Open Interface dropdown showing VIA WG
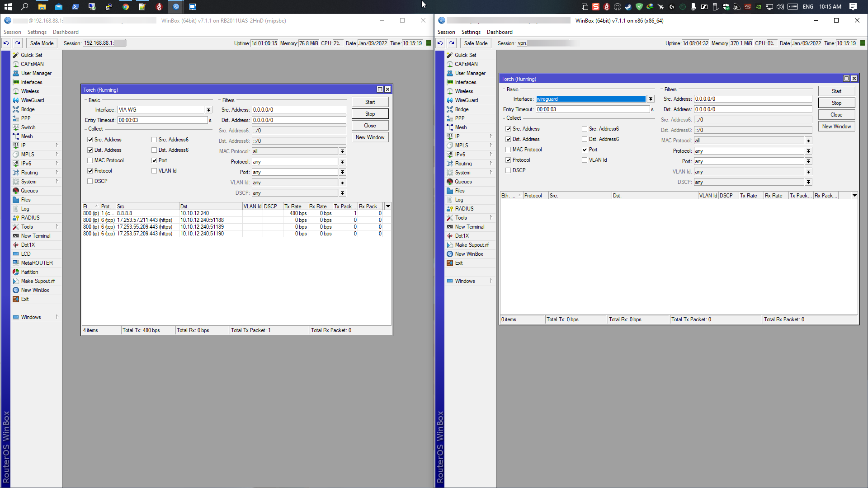 pos(208,110)
